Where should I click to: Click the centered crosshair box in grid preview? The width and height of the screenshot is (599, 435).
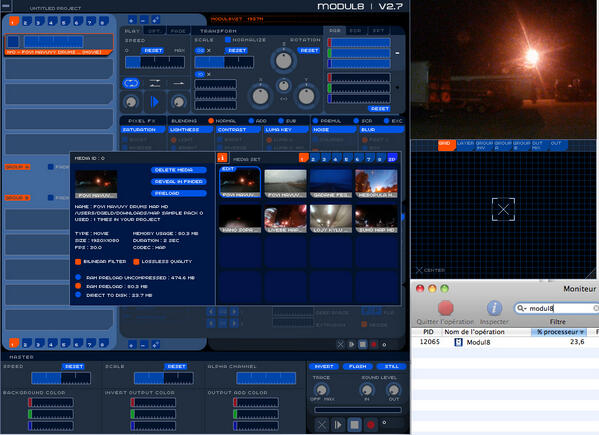pos(503,209)
